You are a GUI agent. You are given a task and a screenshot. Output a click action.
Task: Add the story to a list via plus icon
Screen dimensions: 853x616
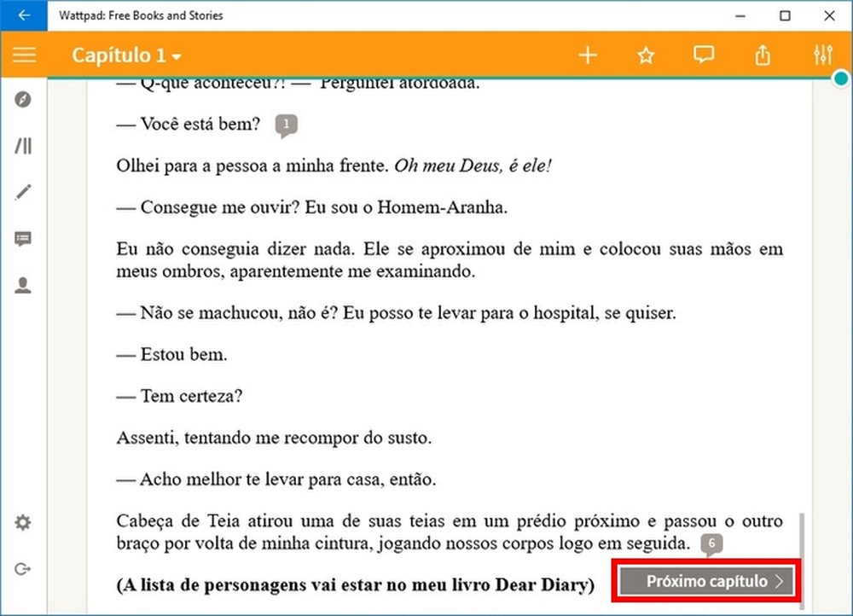coord(587,54)
